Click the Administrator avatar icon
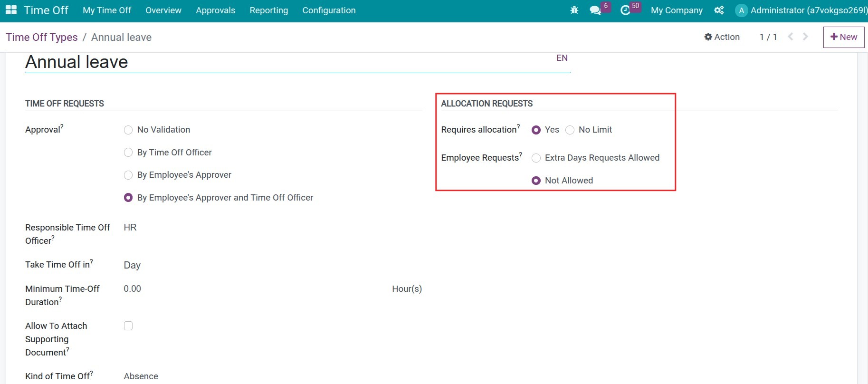The height and width of the screenshot is (384, 868). click(x=741, y=10)
